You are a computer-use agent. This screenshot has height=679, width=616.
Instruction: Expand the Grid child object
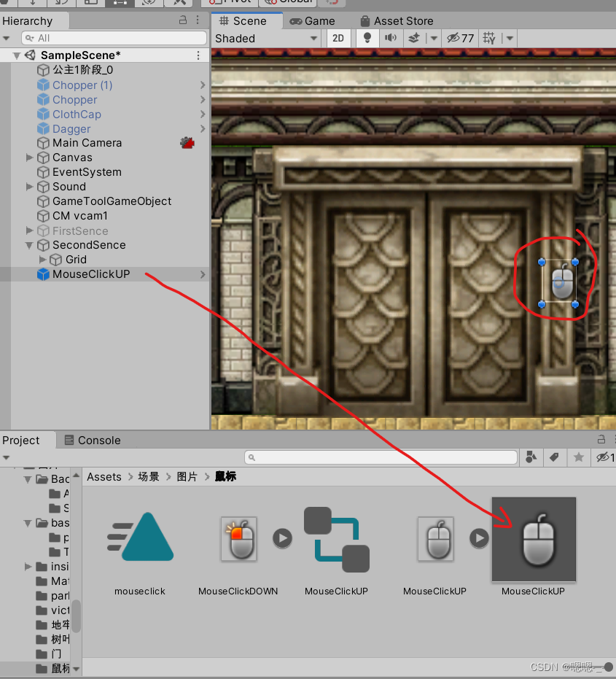coord(42,260)
